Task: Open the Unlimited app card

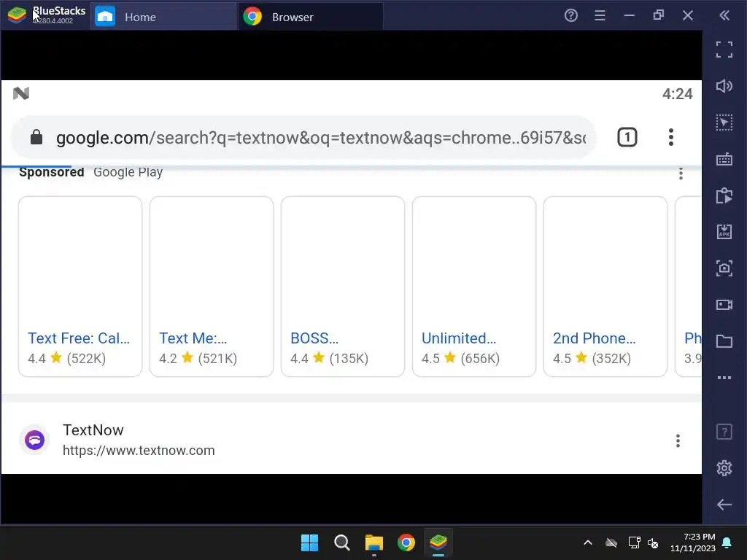Action: [474, 286]
